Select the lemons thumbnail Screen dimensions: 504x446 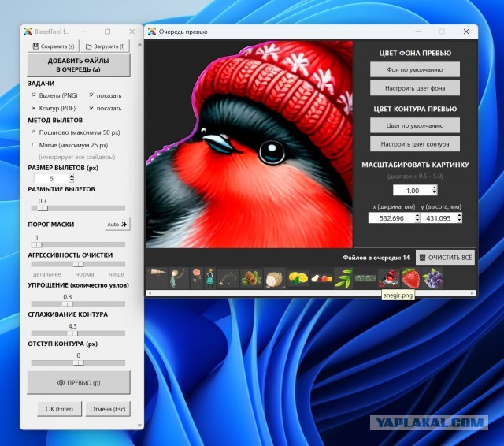[298, 278]
